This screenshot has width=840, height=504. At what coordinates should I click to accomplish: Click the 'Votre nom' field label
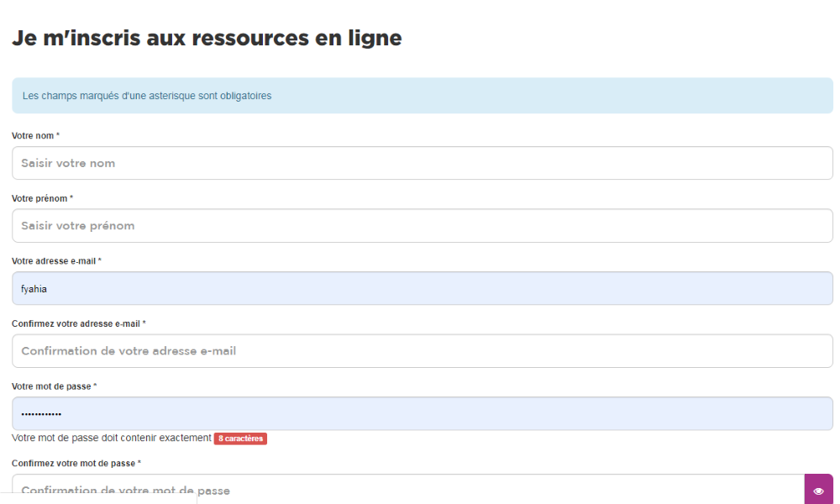point(33,136)
